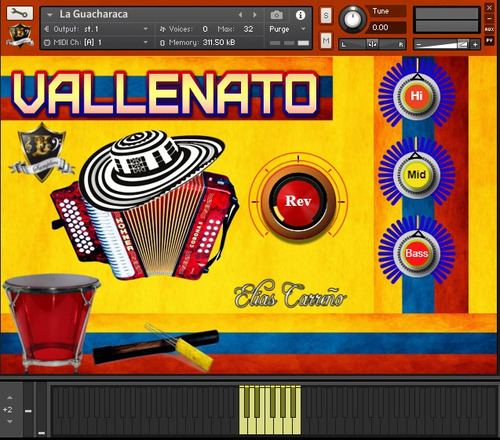The width and height of the screenshot is (500, 440).
Task: Toggle Mute with the M button
Action: (326, 41)
